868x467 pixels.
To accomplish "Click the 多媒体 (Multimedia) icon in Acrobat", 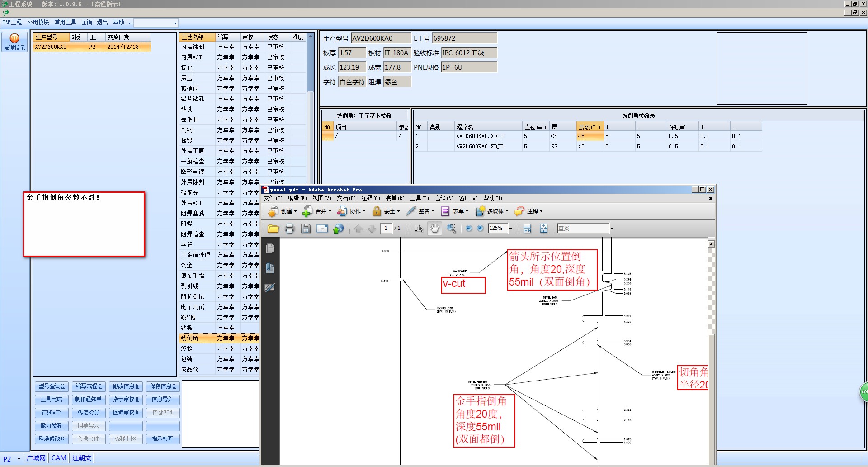I will pyautogui.click(x=480, y=211).
